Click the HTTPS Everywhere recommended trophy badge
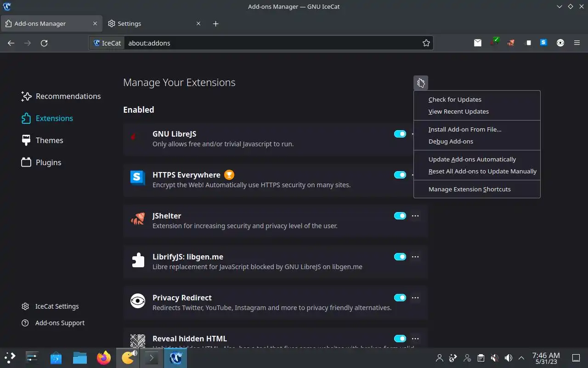The image size is (588, 368). coord(229,175)
